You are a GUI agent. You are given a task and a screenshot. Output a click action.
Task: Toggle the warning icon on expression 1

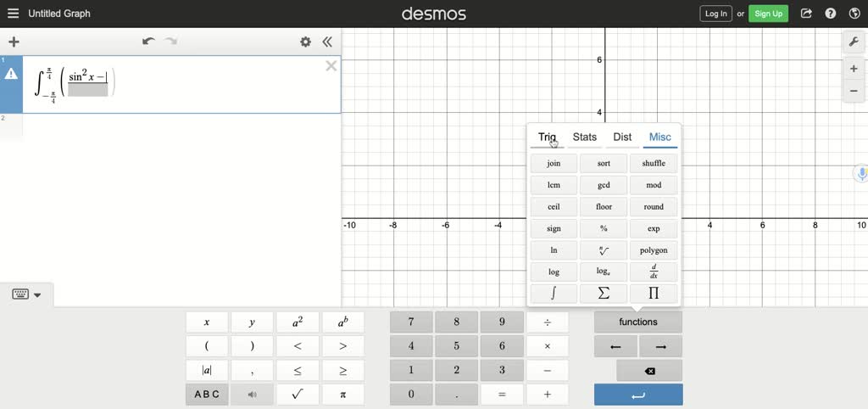[12, 75]
